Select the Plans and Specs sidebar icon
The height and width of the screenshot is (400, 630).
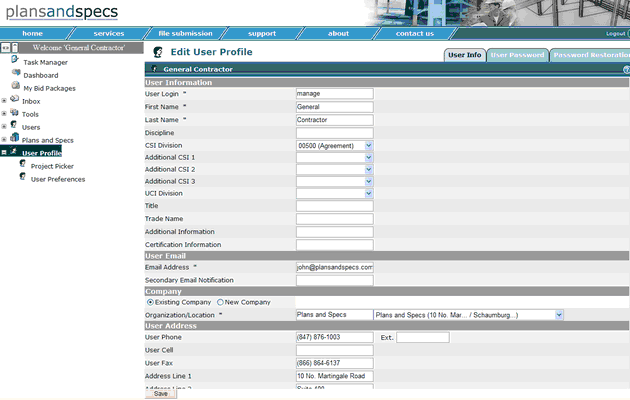pos(14,137)
